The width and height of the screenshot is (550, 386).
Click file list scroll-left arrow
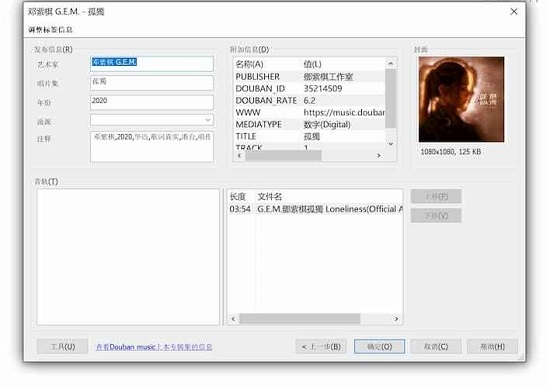[x=233, y=319]
